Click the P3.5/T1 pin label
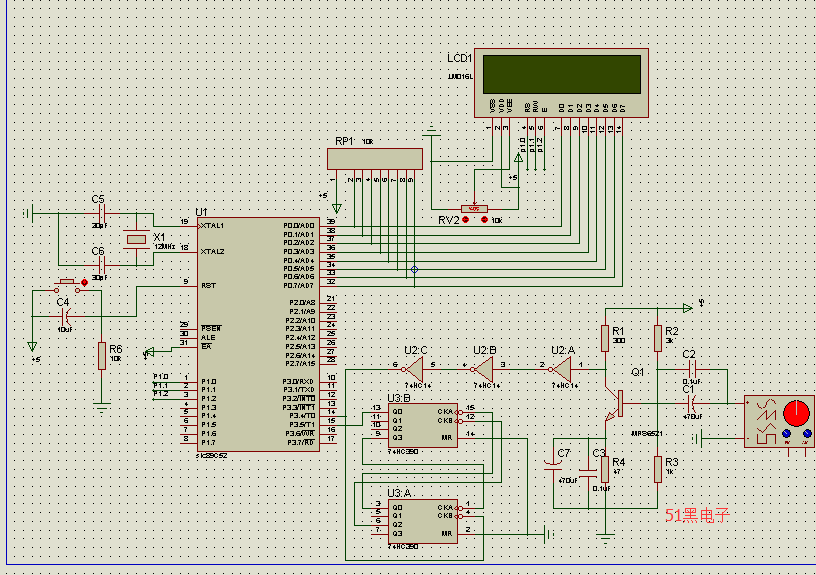Screen dimensions: 816x575 (303, 425)
